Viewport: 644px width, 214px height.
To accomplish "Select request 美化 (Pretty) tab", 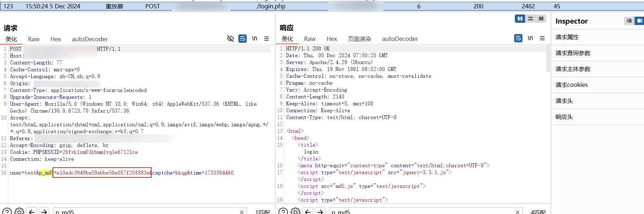I will point(11,39).
